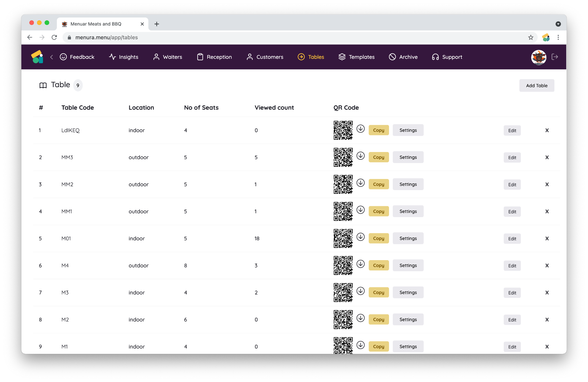Copy link for table M1

[379, 347]
